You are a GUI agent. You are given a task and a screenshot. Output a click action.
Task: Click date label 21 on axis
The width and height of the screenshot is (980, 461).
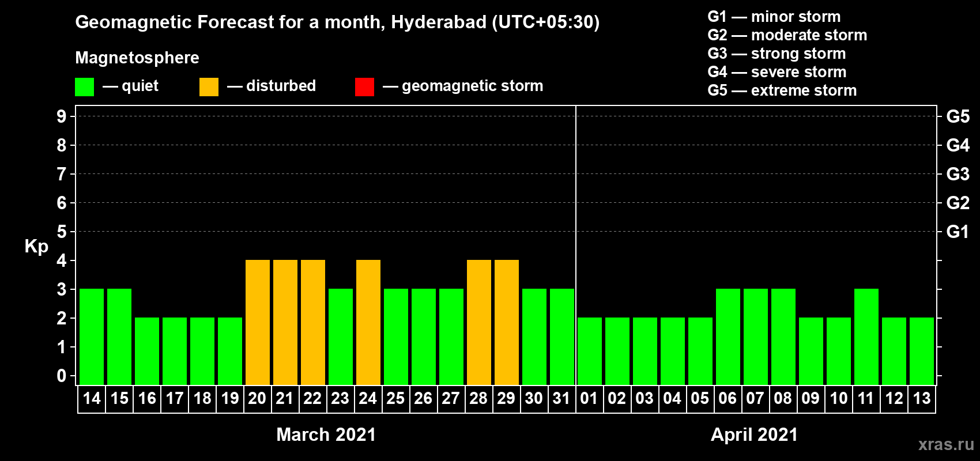[285, 398]
